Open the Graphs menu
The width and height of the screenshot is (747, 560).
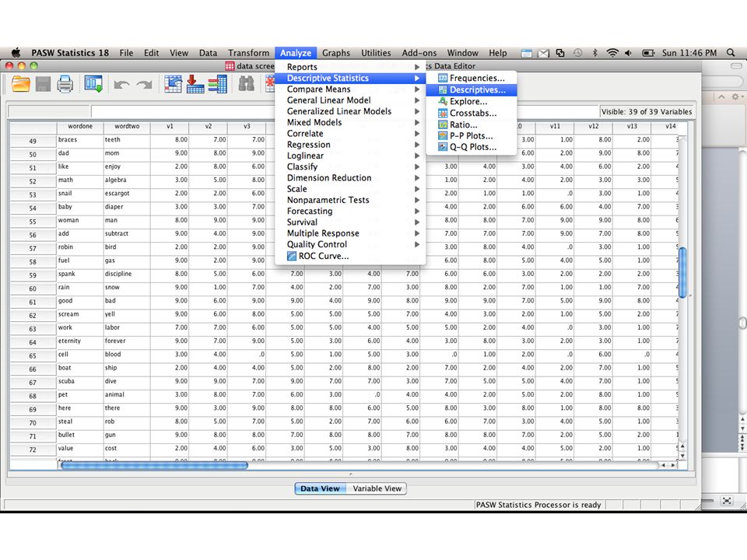336,53
